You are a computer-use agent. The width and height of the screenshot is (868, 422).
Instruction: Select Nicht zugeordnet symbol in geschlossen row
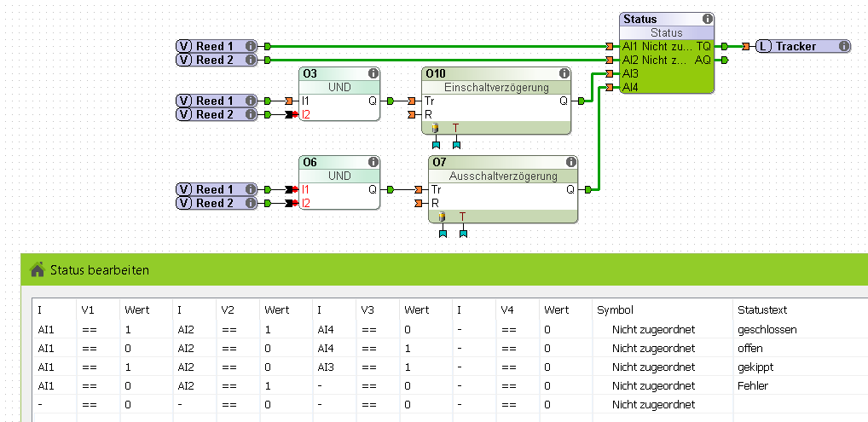point(653,330)
